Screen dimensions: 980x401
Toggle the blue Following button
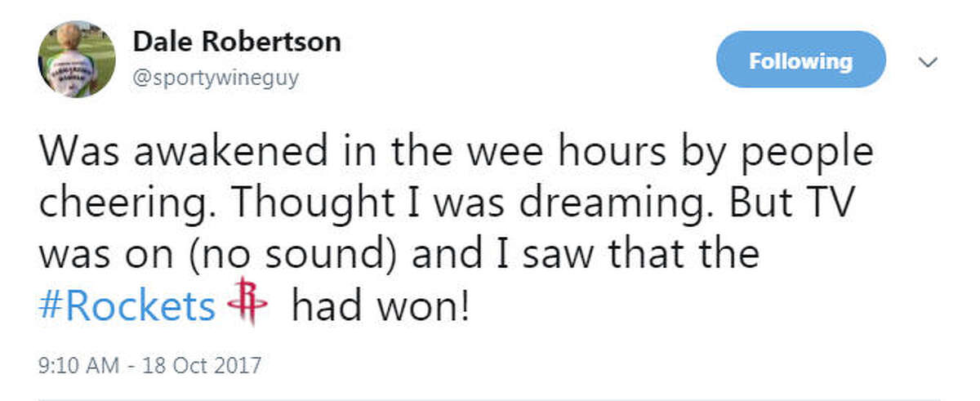coord(800,61)
